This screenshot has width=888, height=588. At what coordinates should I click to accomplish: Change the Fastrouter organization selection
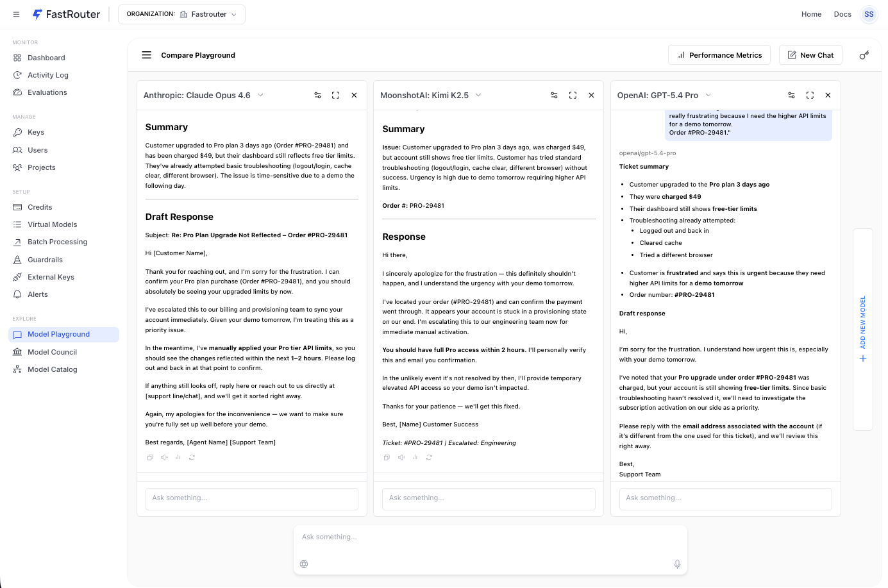181,14
